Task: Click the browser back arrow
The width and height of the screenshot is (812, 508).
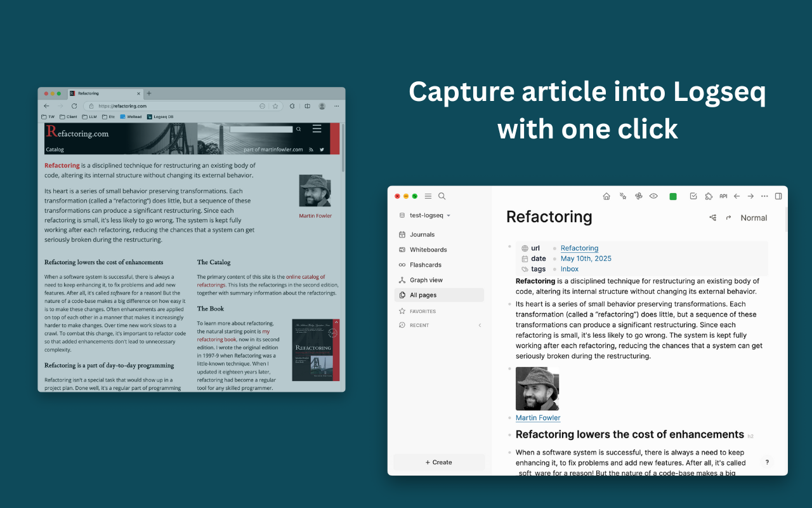Action: [x=46, y=106]
